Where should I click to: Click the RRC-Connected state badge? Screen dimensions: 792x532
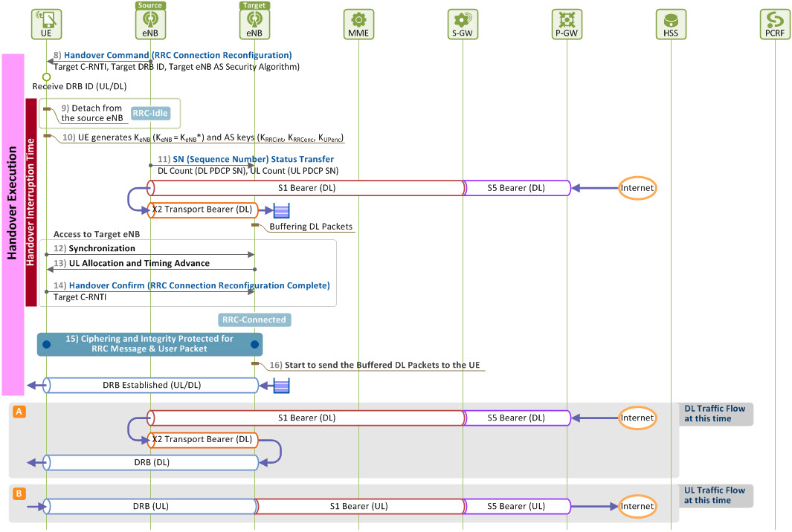[x=254, y=319]
